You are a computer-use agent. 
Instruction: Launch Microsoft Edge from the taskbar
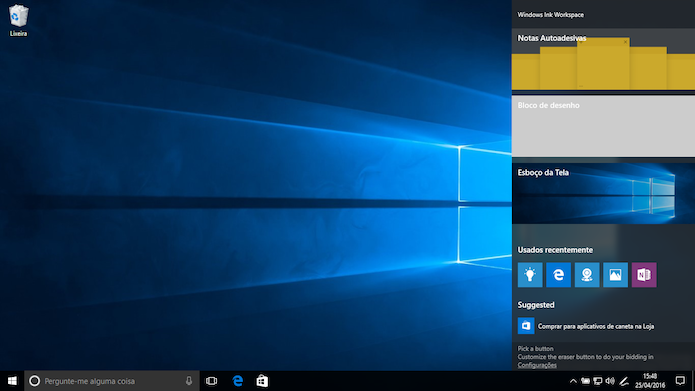click(x=238, y=381)
